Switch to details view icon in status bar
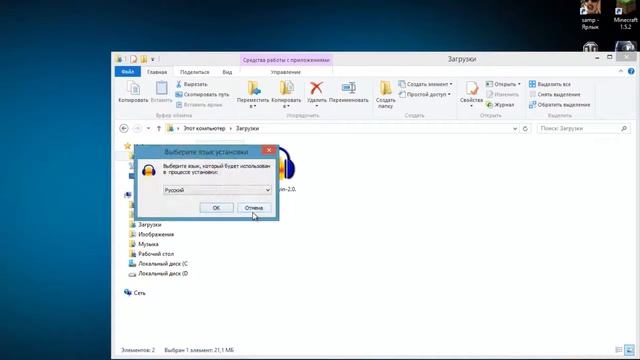The image size is (640, 360). click(619, 350)
